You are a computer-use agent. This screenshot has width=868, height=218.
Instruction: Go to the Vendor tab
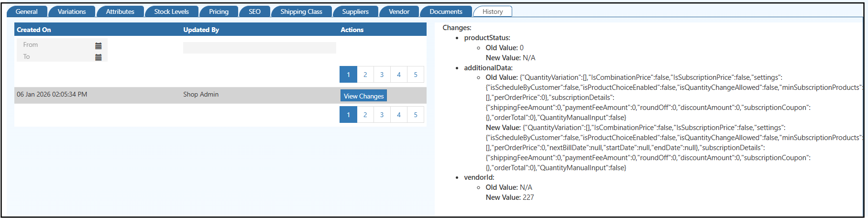tap(399, 11)
